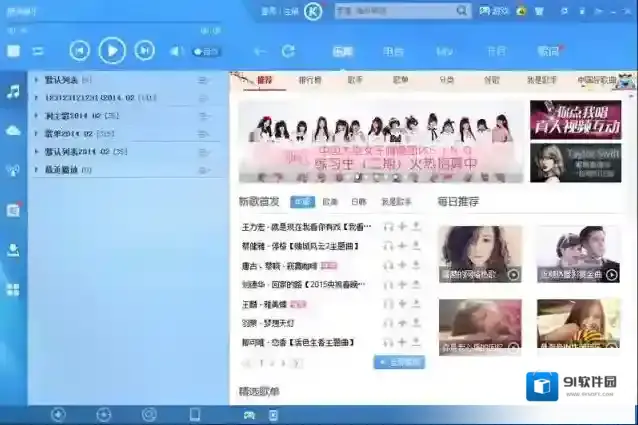Click the playback progress bar
This screenshot has height=425, width=638.
(x=112, y=30)
